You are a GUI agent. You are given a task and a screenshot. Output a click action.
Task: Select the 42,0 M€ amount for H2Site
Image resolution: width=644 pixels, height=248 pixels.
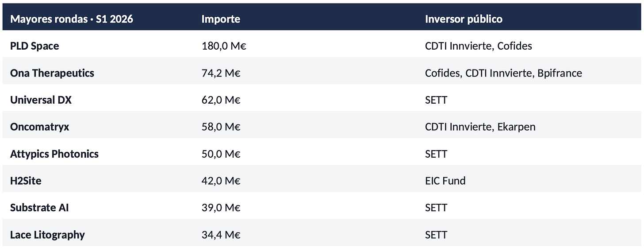pos(221,181)
